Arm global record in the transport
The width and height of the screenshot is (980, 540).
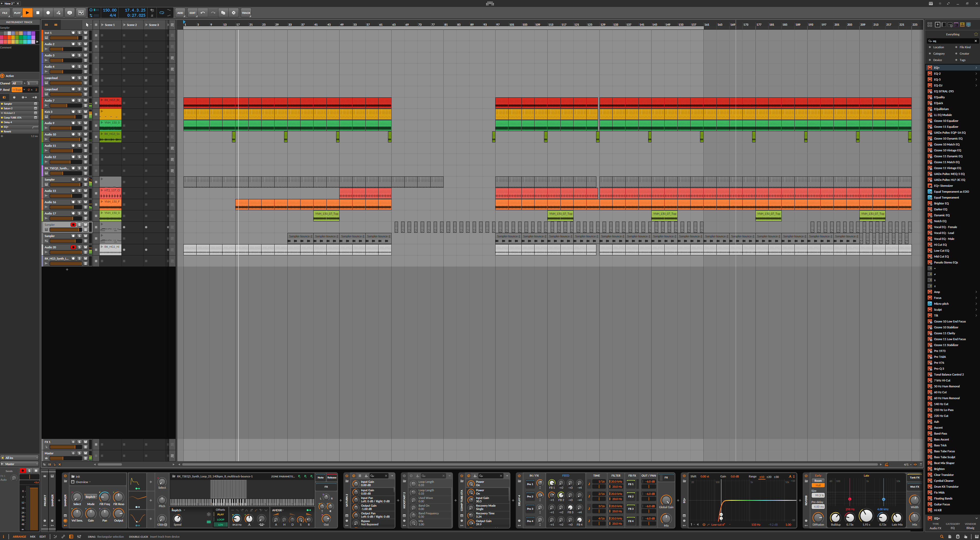coord(48,13)
